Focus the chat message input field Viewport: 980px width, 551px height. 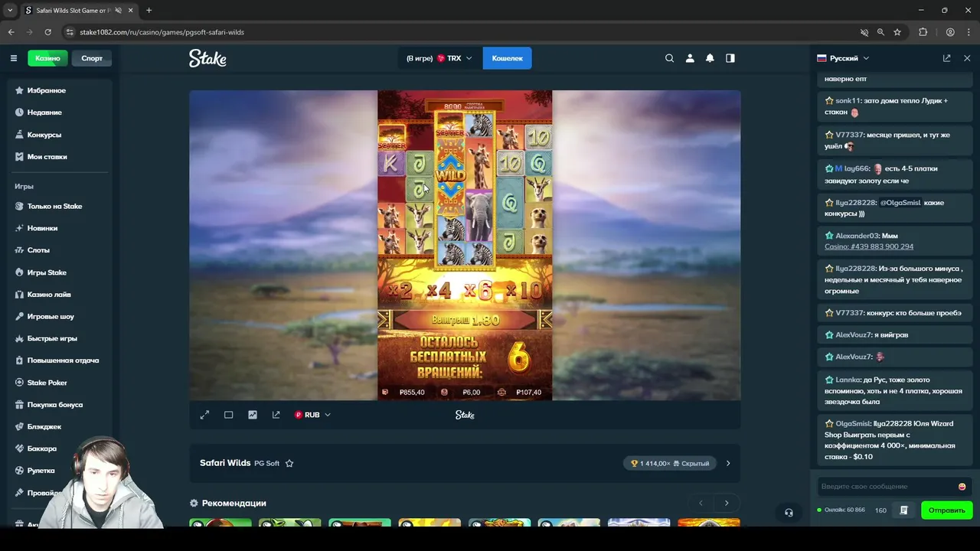(888, 487)
